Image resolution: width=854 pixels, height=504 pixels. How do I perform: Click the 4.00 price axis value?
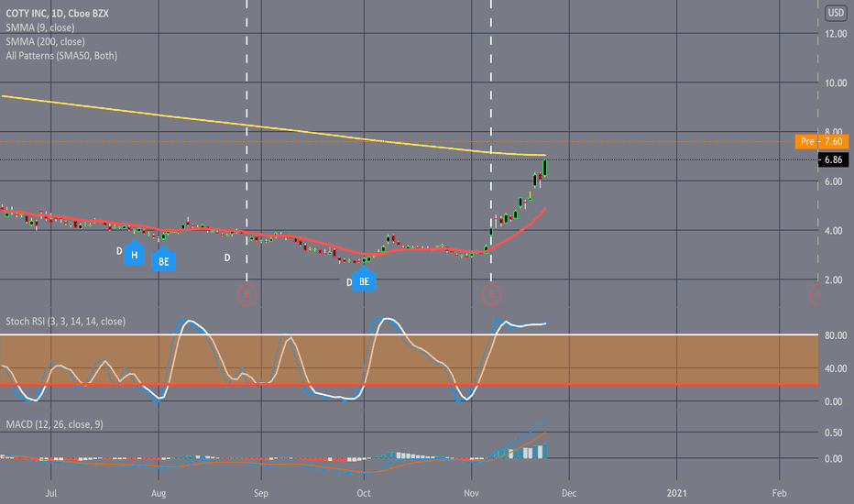pos(833,231)
